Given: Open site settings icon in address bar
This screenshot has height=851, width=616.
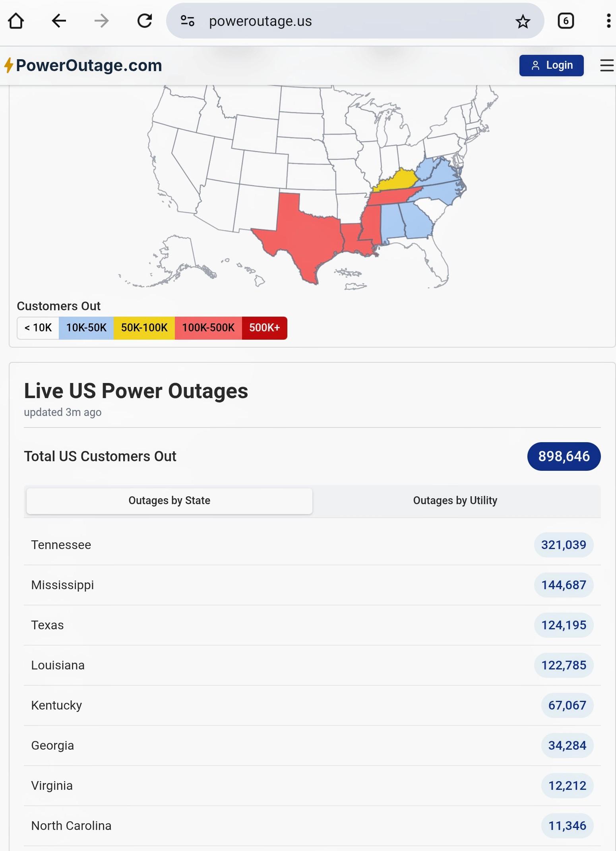Looking at the screenshot, I should click(187, 21).
